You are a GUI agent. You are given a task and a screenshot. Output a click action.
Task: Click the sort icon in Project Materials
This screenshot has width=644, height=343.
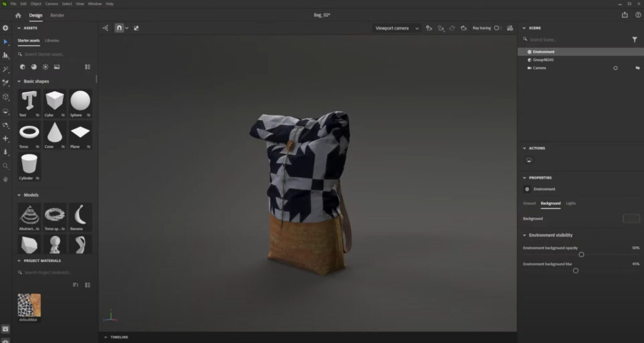pyautogui.click(x=75, y=285)
